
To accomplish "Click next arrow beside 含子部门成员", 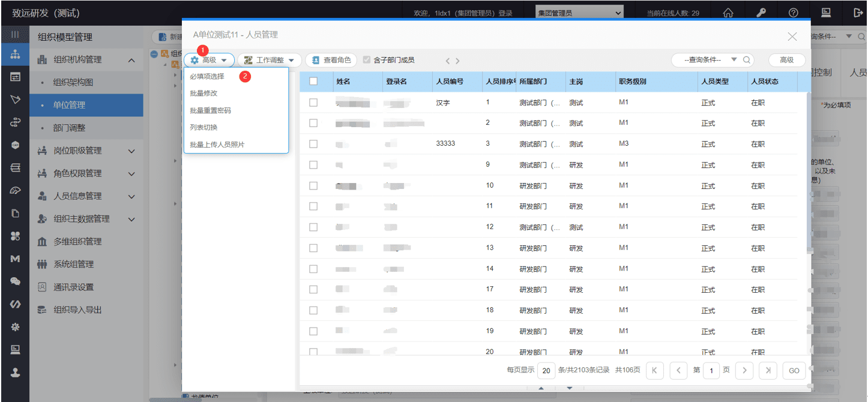I will (x=457, y=61).
